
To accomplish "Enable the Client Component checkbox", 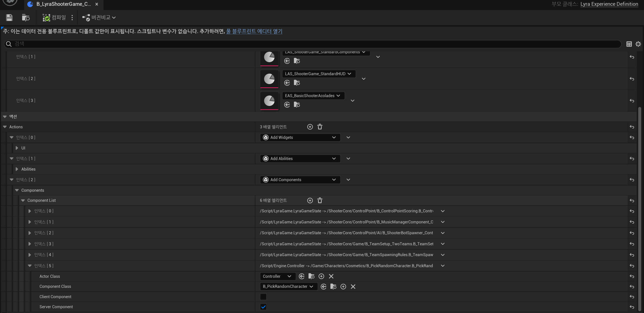I will [263, 297].
